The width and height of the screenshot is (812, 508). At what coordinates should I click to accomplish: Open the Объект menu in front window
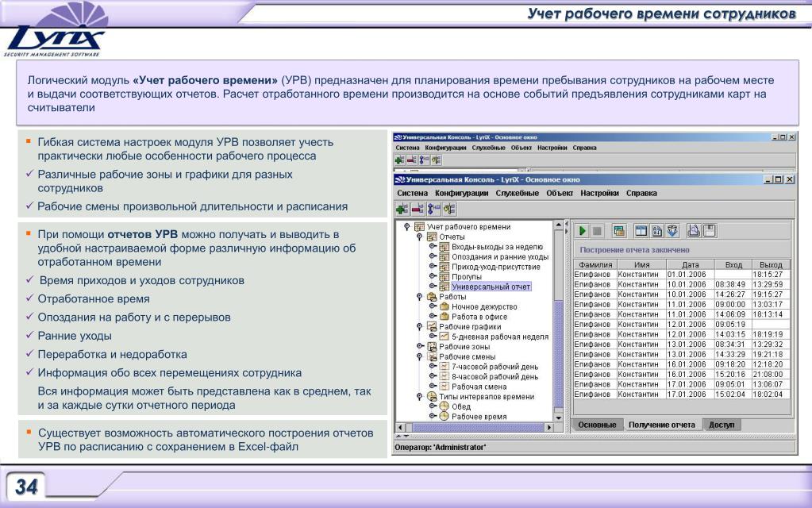pyautogui.click(x=560, y=193)
